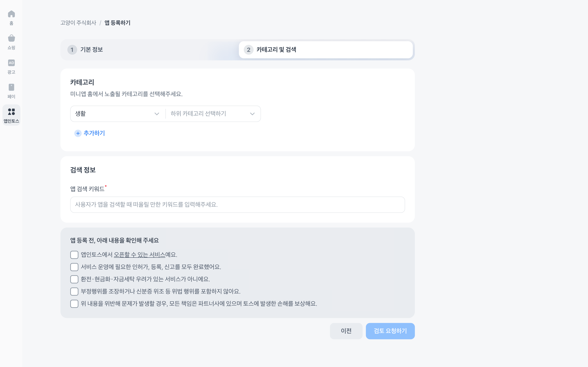Viewport: 588px width, 367px height.
Task: Click the step 1 number badge
Action: point(72,50)
